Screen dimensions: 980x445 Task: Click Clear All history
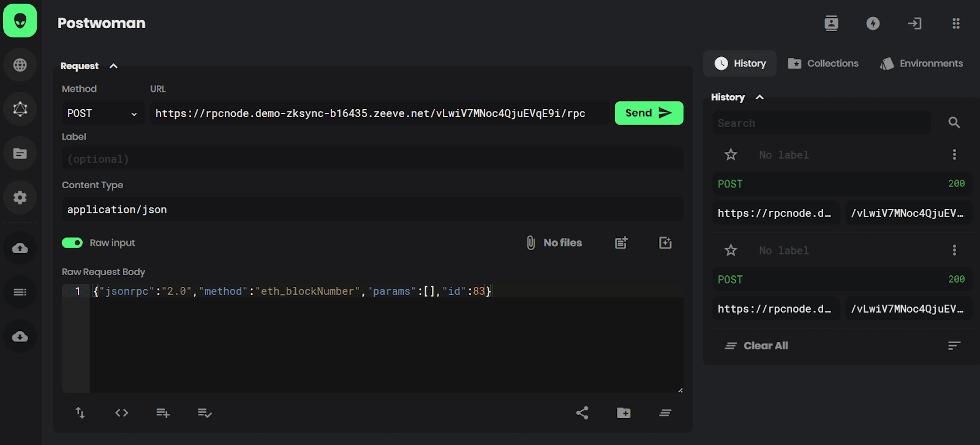tap(756, 346)
